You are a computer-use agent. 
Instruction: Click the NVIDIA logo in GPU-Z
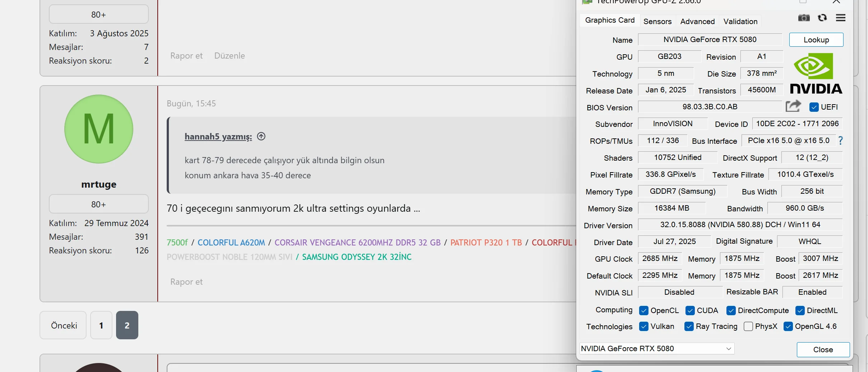click(x=816, y=73)
